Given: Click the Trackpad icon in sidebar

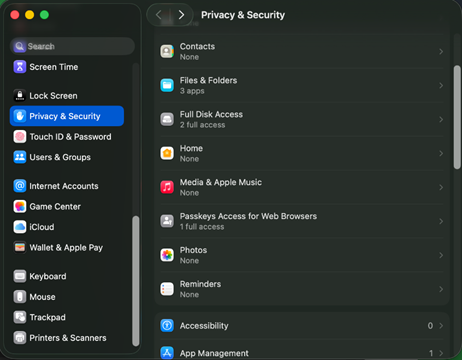Looking at the screenshot, I should click(x=20, y=317).
